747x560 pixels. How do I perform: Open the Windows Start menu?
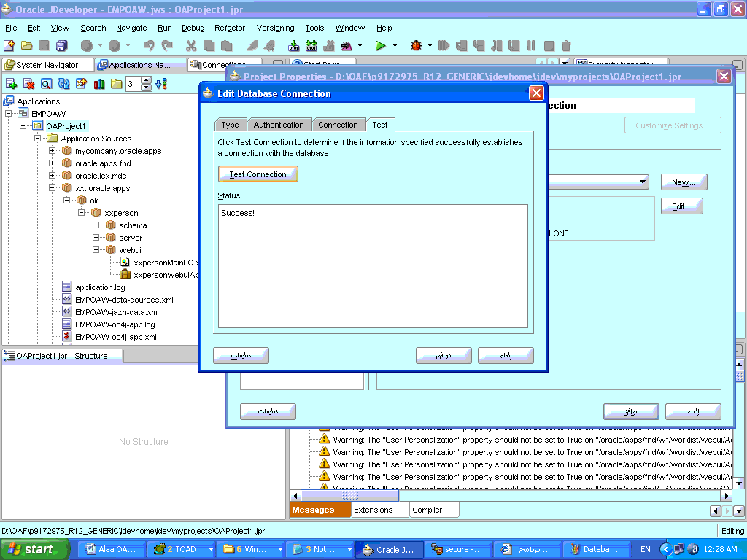pos(34,549)
